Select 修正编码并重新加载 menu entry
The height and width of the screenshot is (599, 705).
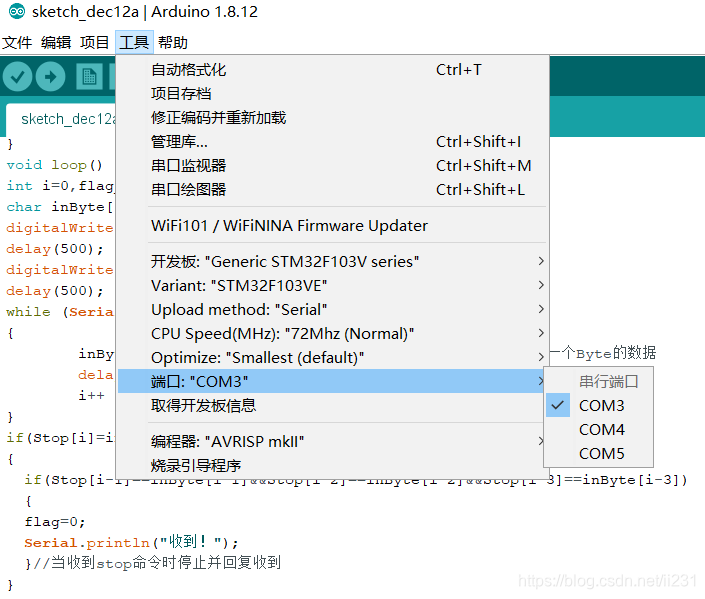(x=332, y=118)
